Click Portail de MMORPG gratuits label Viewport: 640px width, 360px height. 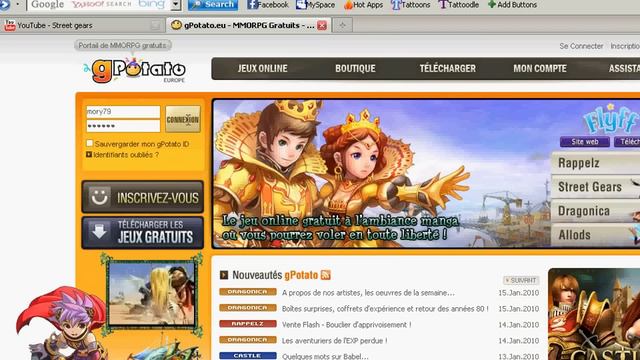pyautogui.click(x=122, y=45)
